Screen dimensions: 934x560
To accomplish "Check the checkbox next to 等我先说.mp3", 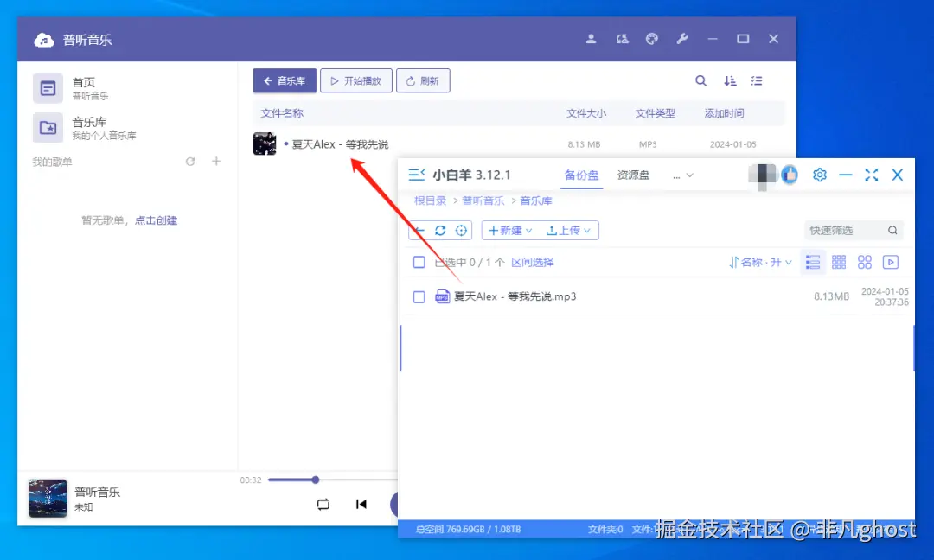I will point(419,296).
